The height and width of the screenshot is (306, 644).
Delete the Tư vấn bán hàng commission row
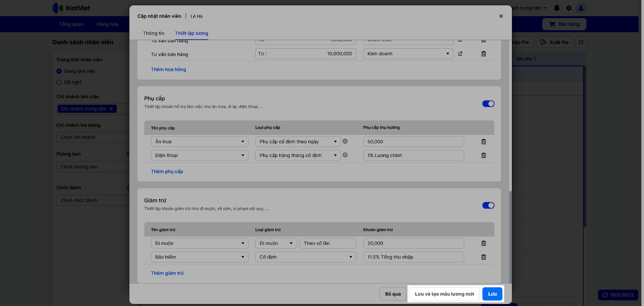pyautogui.click(x=483, y=54)
